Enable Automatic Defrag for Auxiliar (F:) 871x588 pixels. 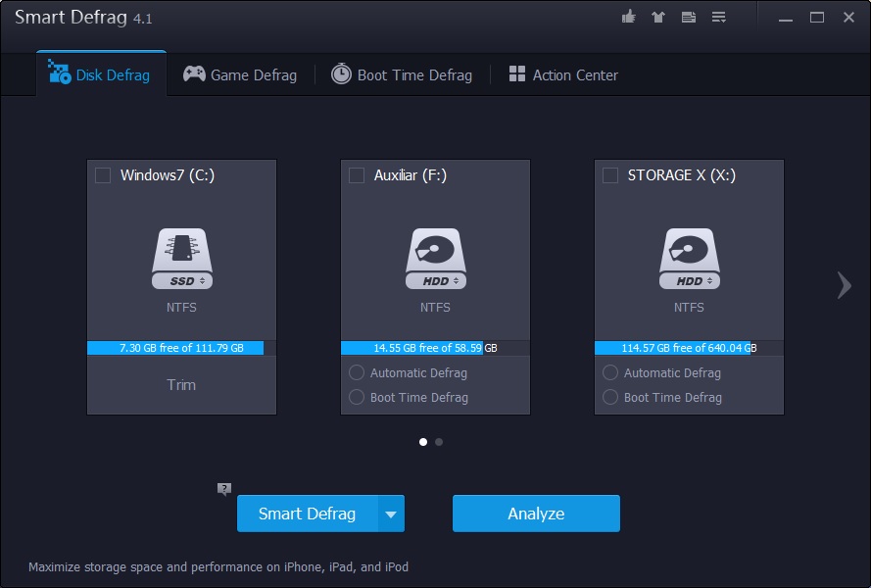click(x=357, y=372)
